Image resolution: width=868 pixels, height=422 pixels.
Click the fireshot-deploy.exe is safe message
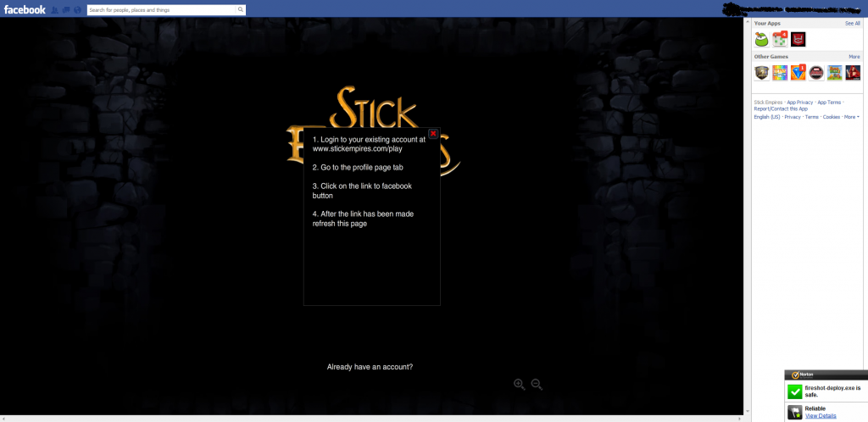click(x=832, y=391)
